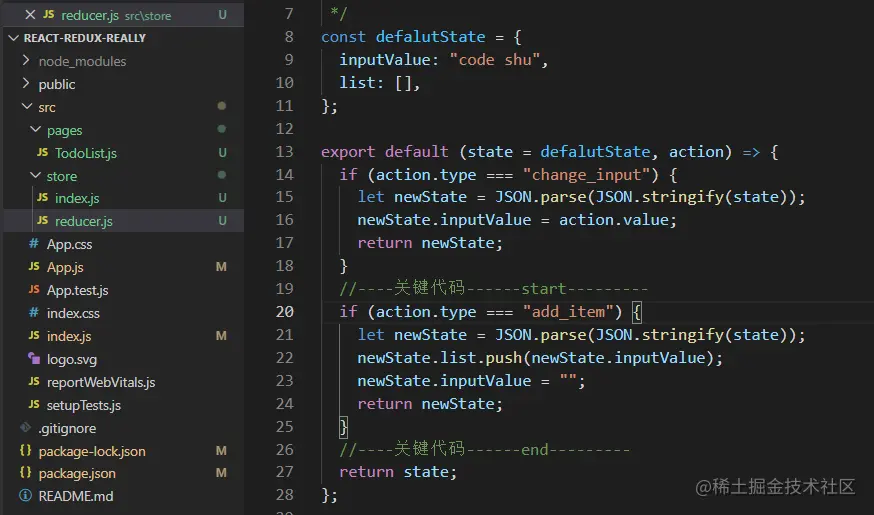The image size is (874, 515).
Task: Click "add_item" string on line 20
Action: pos(568,312)
